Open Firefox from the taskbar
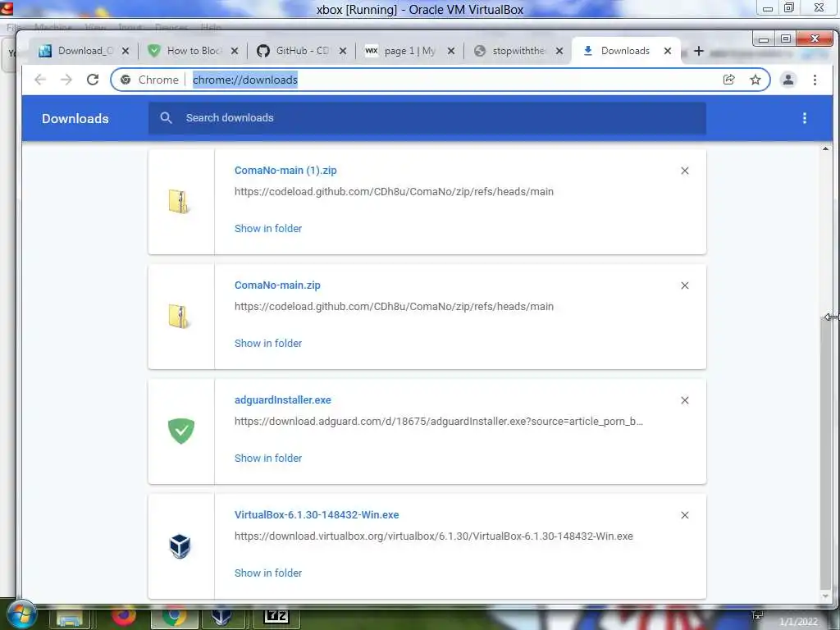This screenshot has width=840, height=630. pos(124,617)
